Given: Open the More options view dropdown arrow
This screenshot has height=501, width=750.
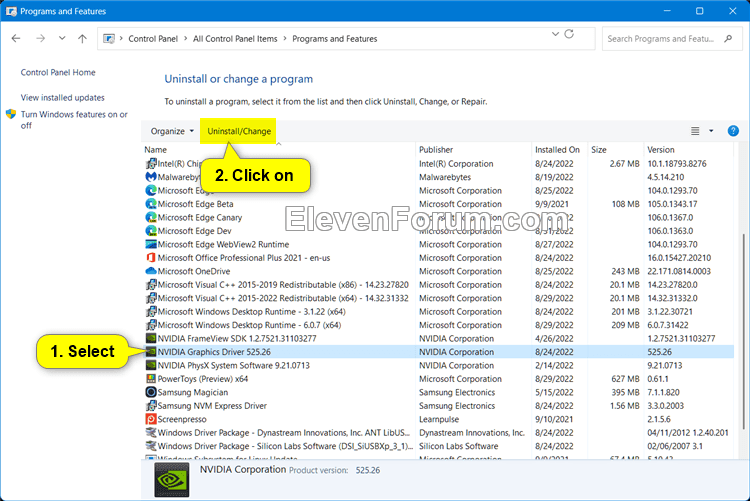Looking at the screenshot, I should point(711,131).
